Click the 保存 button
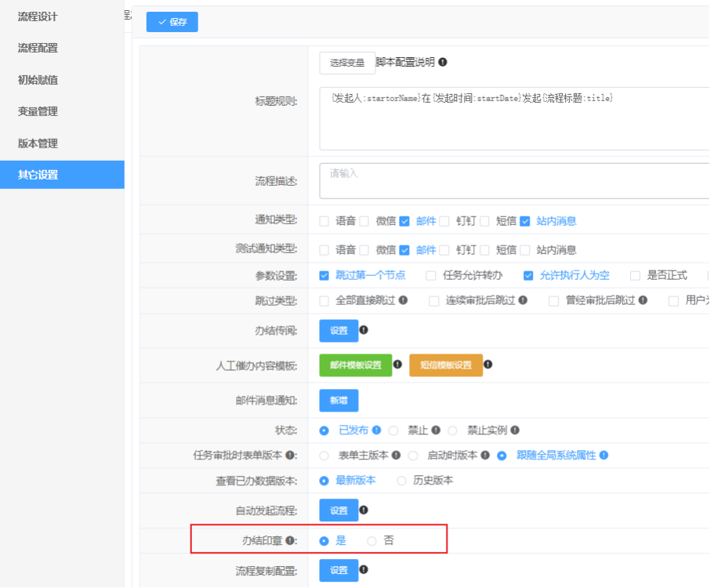Screen dimensions: 710x588 pos(172,22)
